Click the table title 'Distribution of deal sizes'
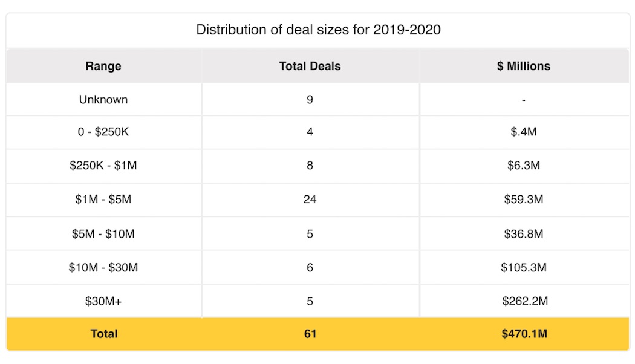 pos(318,30)
